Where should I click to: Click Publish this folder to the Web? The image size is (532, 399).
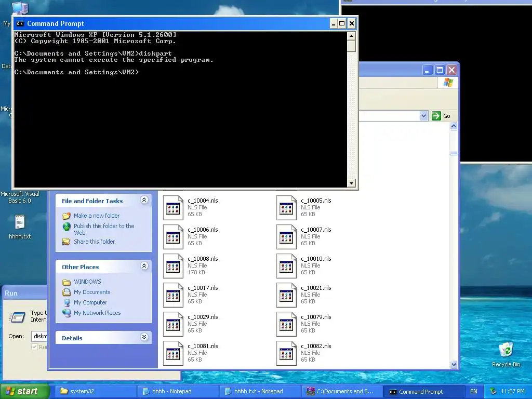[x=104, y=229]
